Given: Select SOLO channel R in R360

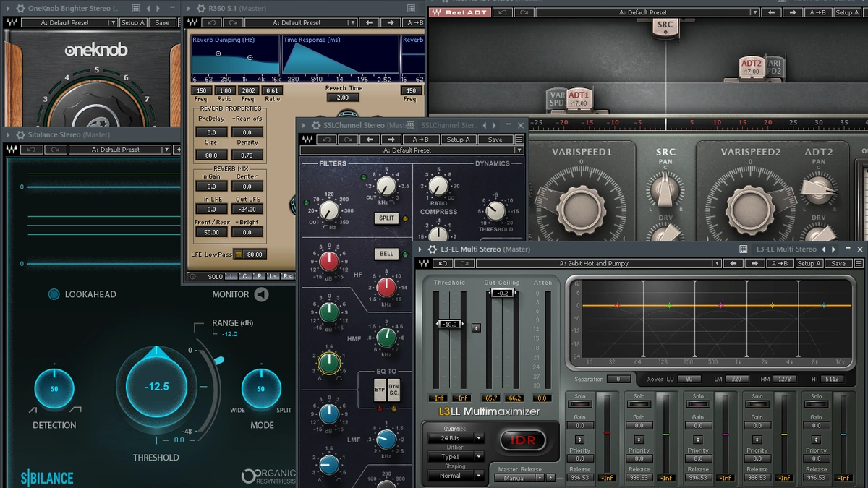Looking at the screenshot, I should coord(259,277).
